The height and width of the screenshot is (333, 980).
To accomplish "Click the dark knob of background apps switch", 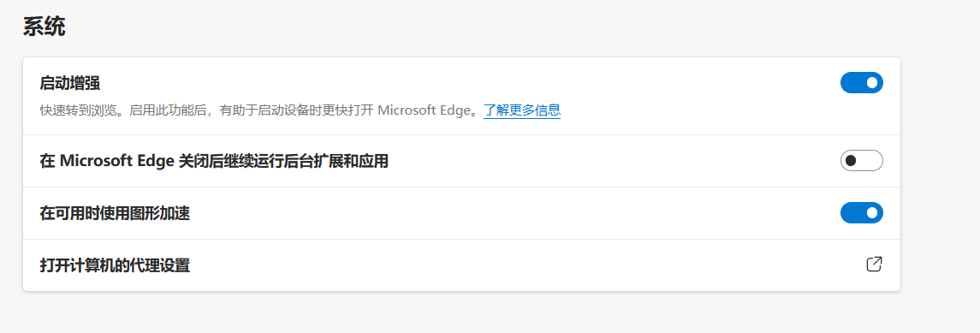I will pos(851,161).
